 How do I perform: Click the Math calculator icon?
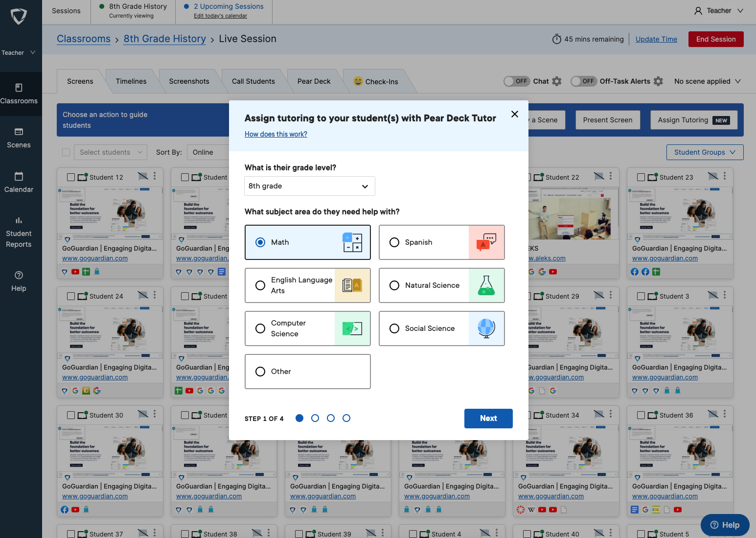pyautogui.click(x=352, y=242)
